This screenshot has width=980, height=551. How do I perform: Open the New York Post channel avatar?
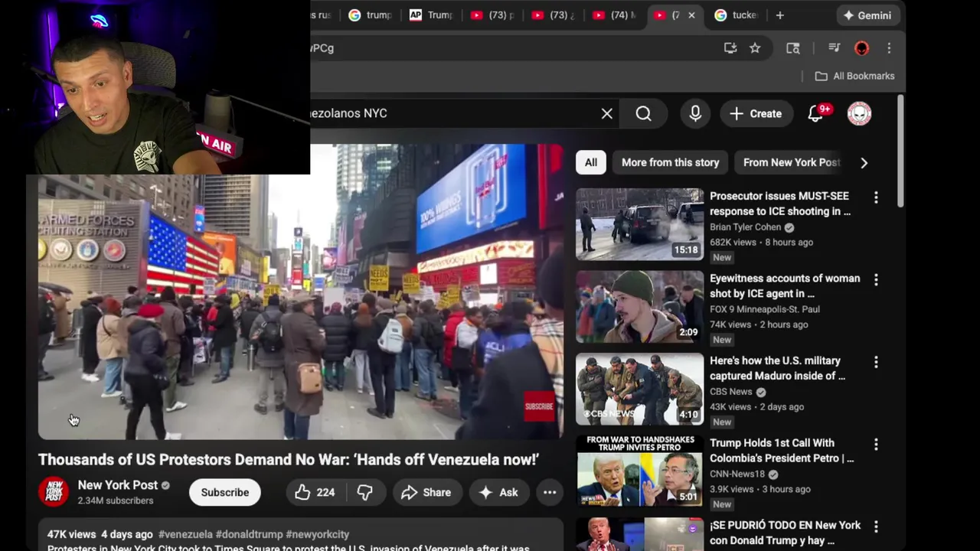54,492
